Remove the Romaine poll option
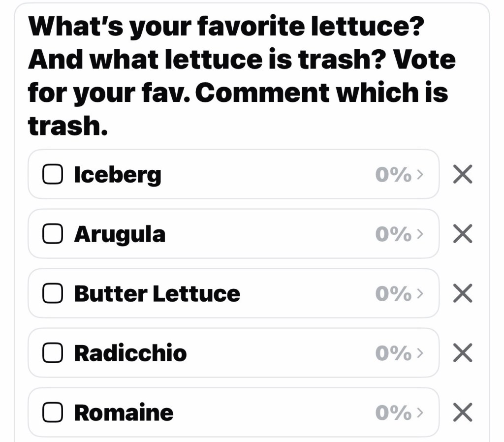 [x=462, y=412]
